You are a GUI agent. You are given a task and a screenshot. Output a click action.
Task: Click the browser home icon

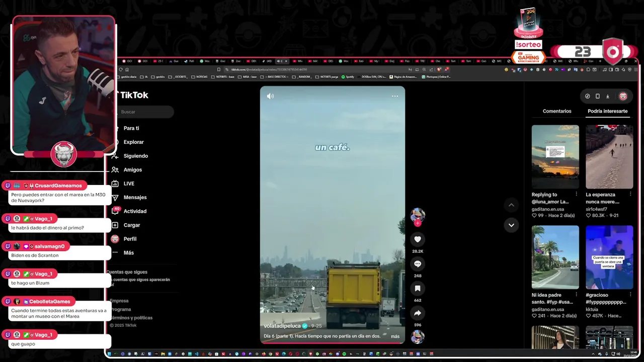coord(127,69)
